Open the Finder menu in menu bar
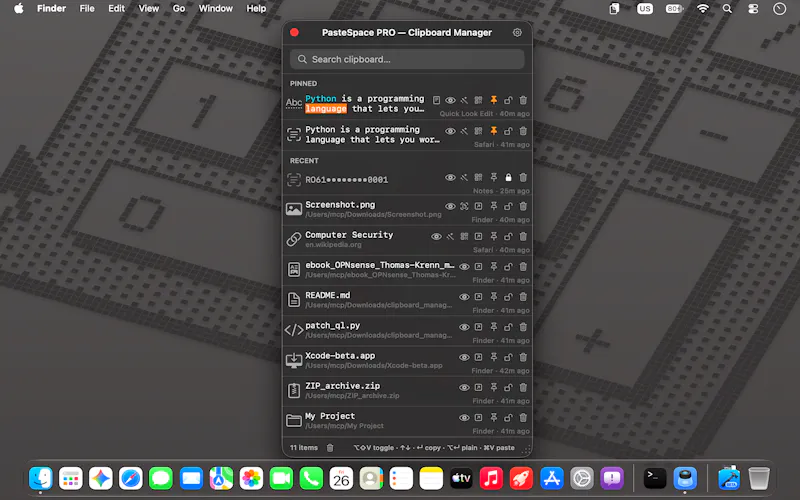The image size is (800, 500). click(52, 8)
